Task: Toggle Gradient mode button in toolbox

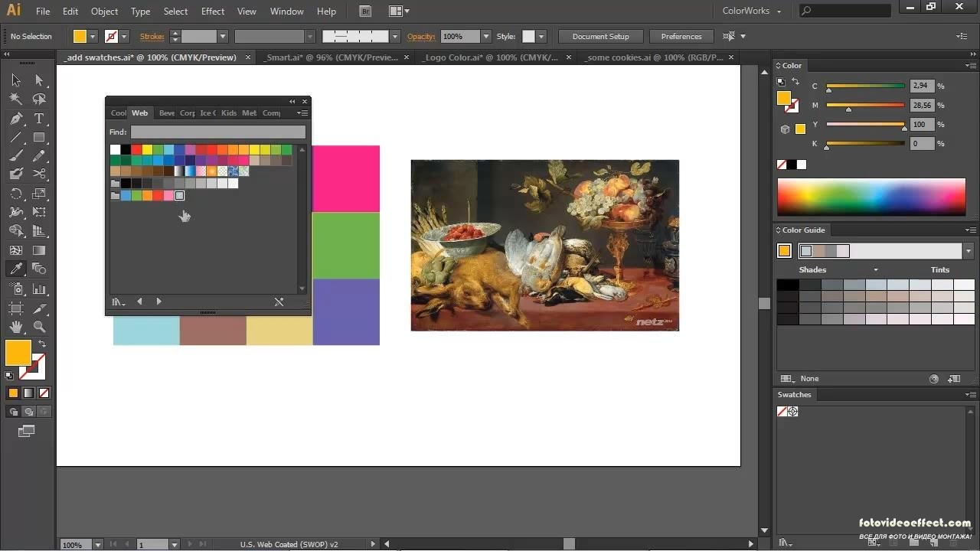Action: coord(28,393)
